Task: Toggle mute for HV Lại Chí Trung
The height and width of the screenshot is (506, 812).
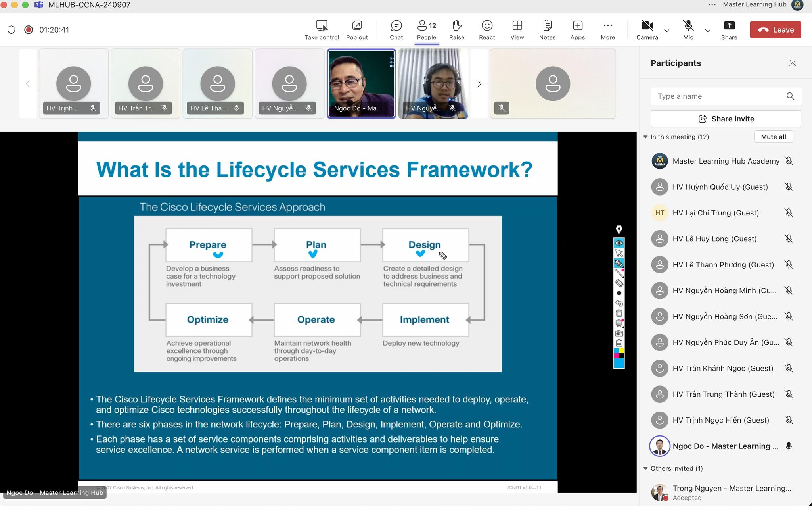Action: pyautogui.click(x=789, y=213)
